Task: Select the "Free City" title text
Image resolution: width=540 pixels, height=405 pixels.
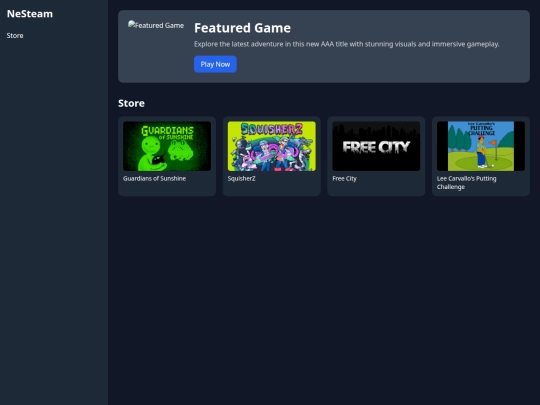Action: 344,178
